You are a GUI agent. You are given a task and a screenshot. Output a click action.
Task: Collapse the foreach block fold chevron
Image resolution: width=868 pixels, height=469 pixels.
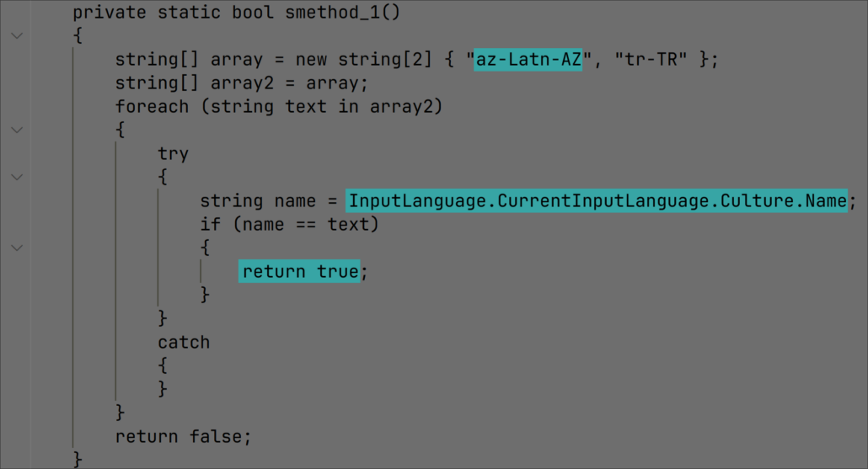coord(17,131)
